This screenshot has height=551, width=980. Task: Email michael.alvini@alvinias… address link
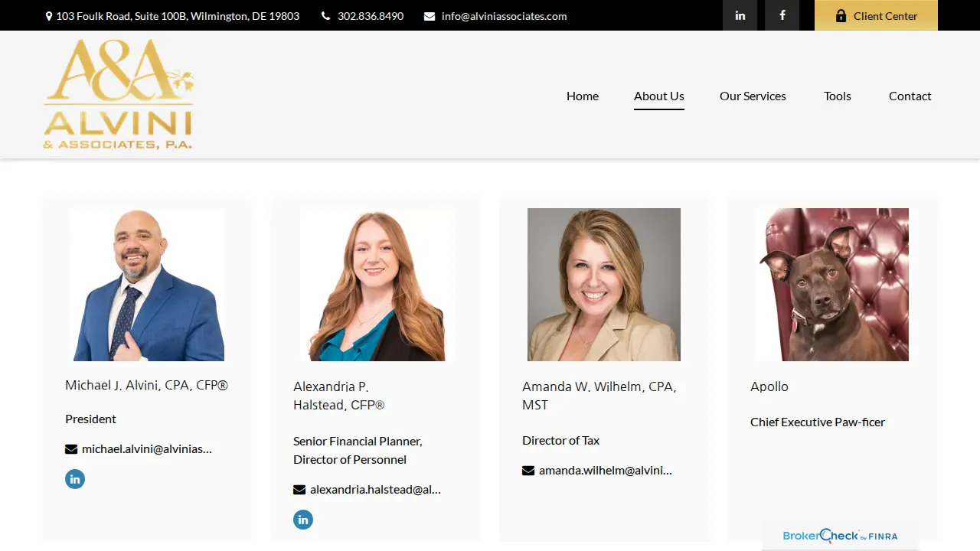(x=147, y=449)
